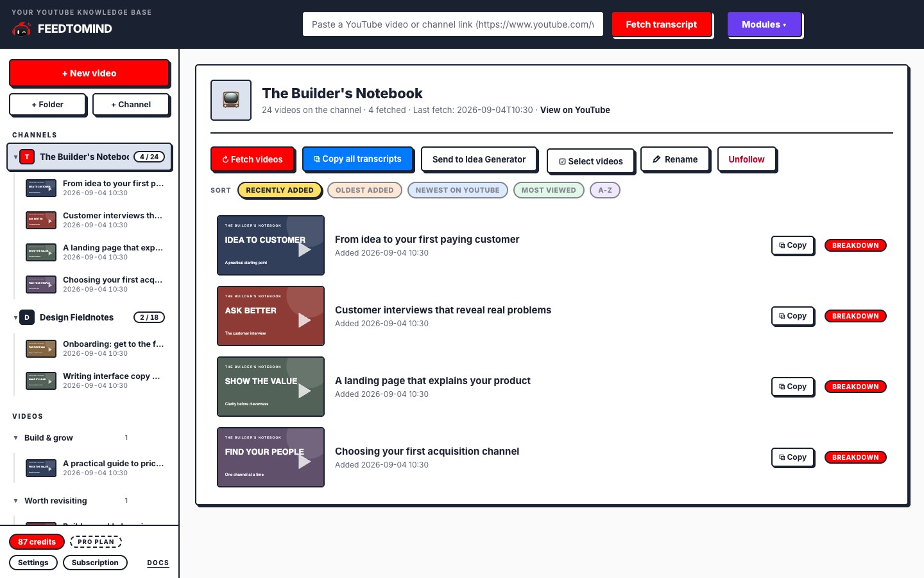The width and height of the screenshot is (924, 578).
Task: Open video title 'Customer interviews that reveal real problems'
Action: tap(443, 310)
